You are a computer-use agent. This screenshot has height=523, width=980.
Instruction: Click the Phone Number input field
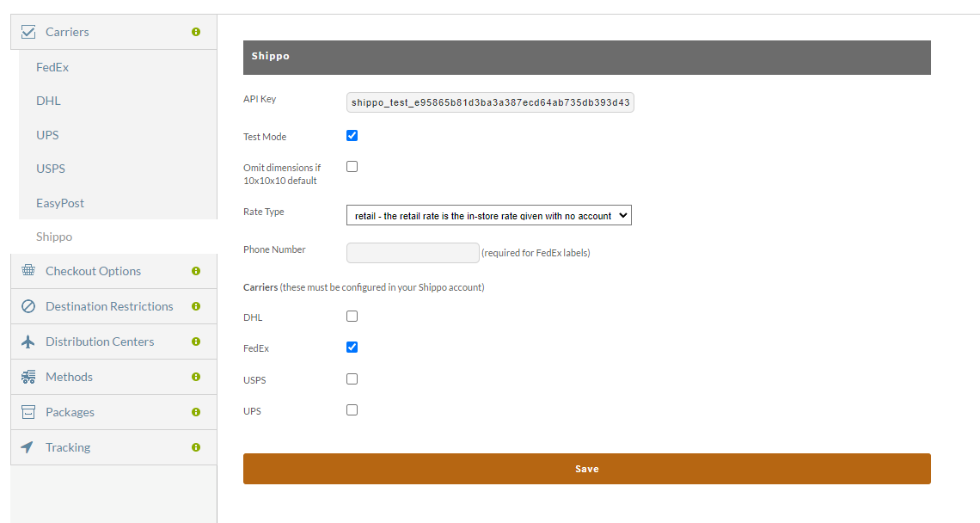pyautogui.click(x=413, y=253)
